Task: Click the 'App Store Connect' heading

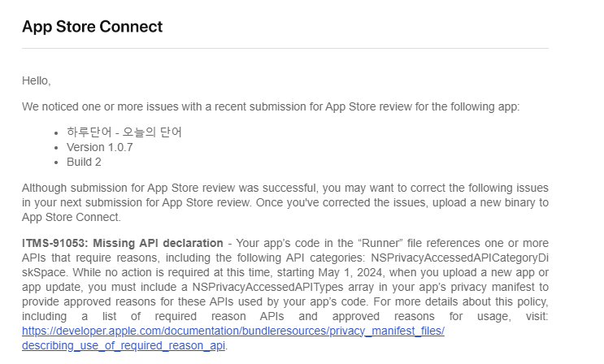Action: tap(93, 27)
